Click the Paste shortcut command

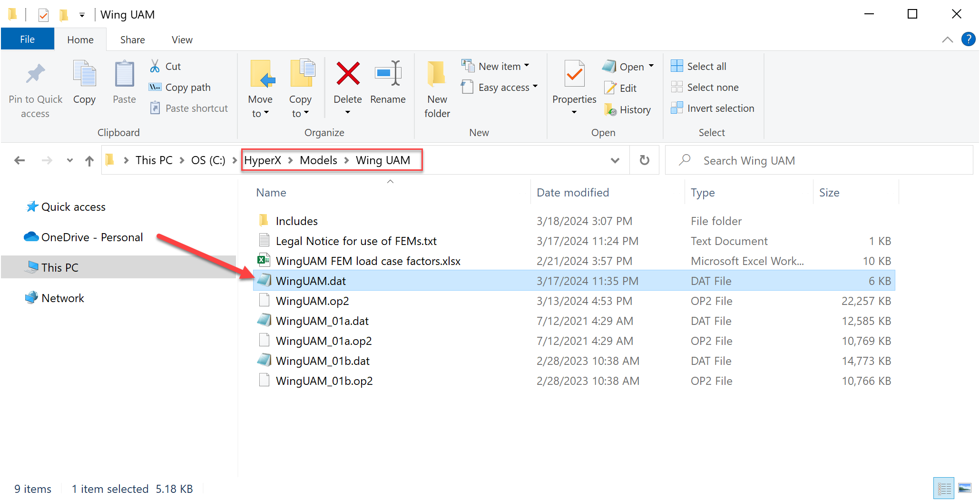pyautogui.click(x=189, y=108)
